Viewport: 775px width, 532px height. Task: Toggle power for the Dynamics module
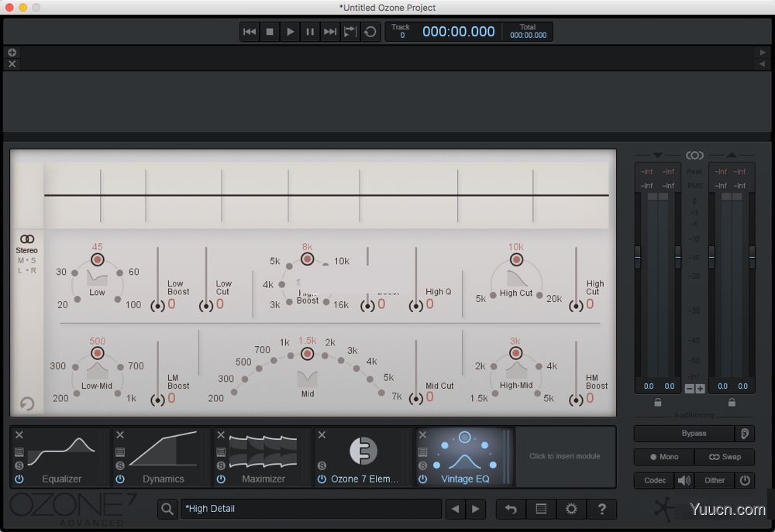120,479
